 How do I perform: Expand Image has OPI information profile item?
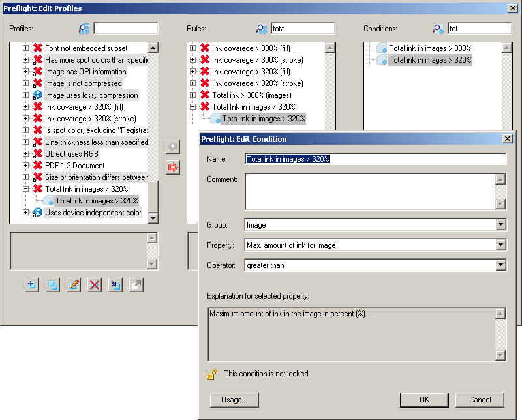[25, 72]
